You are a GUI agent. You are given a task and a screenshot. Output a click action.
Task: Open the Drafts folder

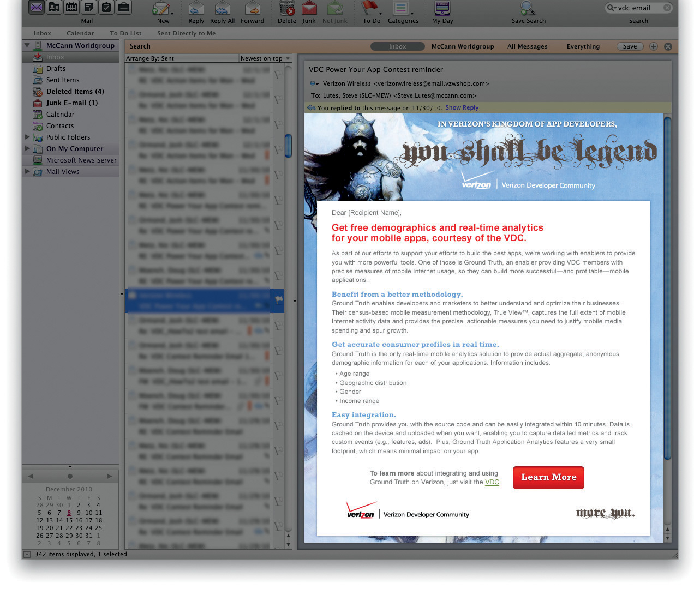(x=70, y=69)
